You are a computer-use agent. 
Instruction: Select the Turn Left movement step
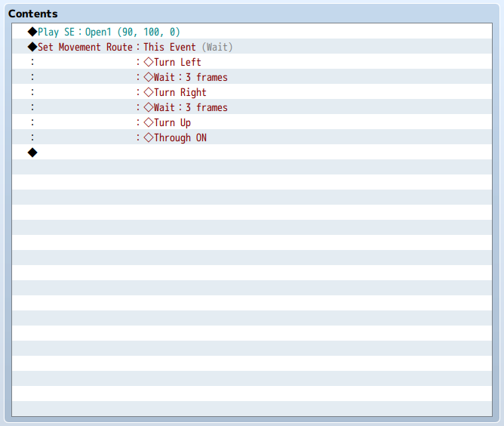tap(177, 62)
